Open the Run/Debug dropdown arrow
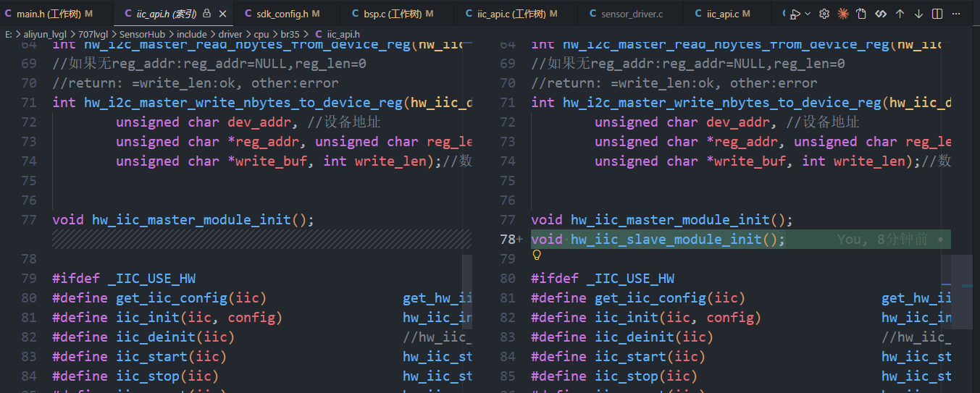The height and width of the screenshot is (393, 980). point(808,14)
